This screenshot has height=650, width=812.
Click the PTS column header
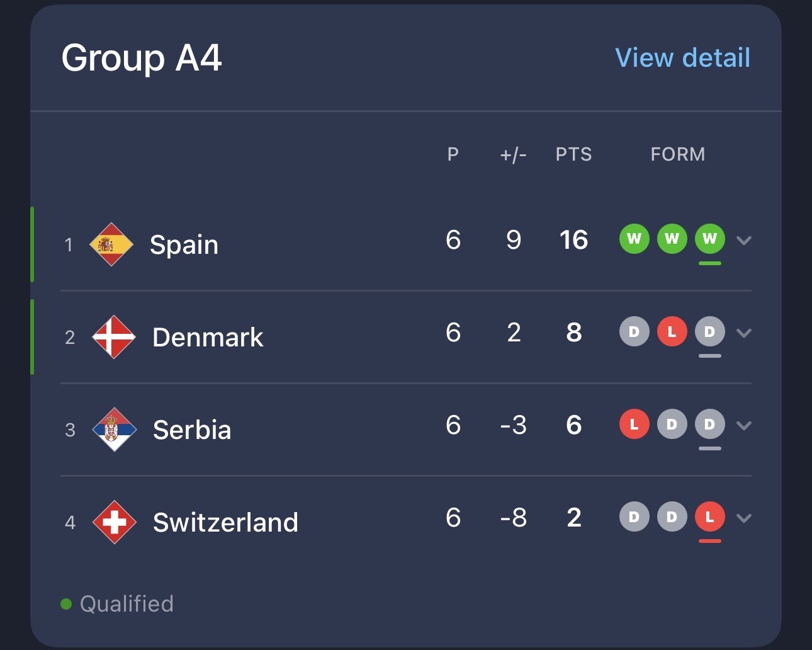(x=573, y=154)
